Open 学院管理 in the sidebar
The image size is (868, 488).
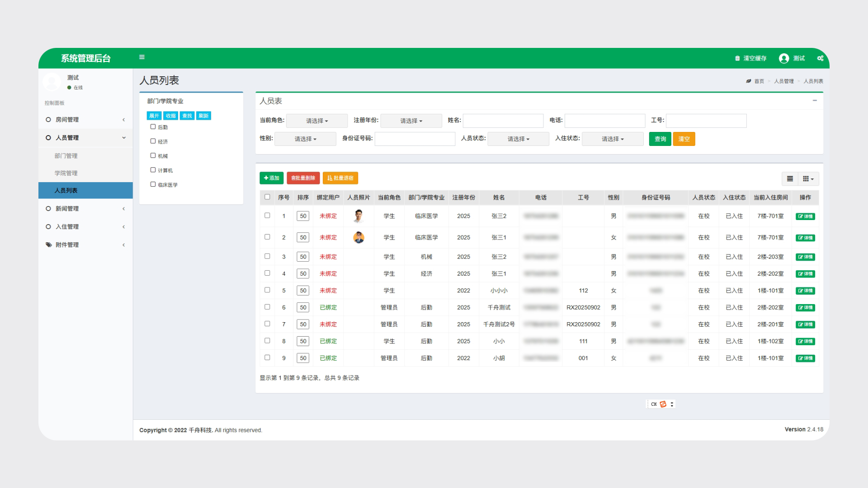click(66, 173)
